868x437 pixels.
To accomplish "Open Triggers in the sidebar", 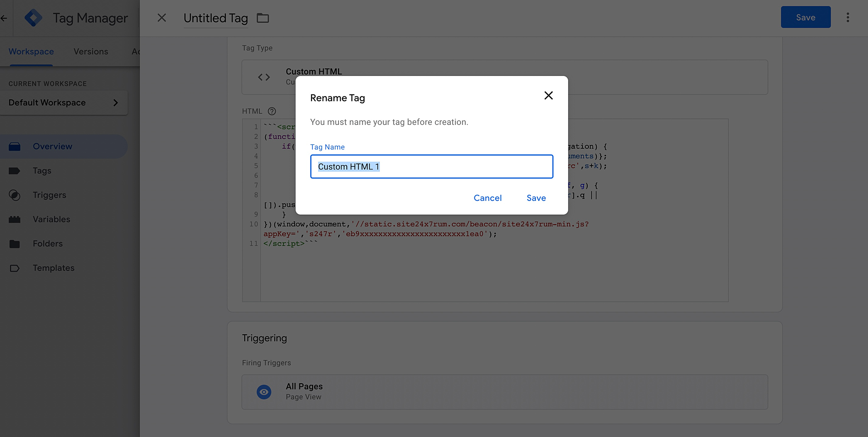I will point(49,195).
